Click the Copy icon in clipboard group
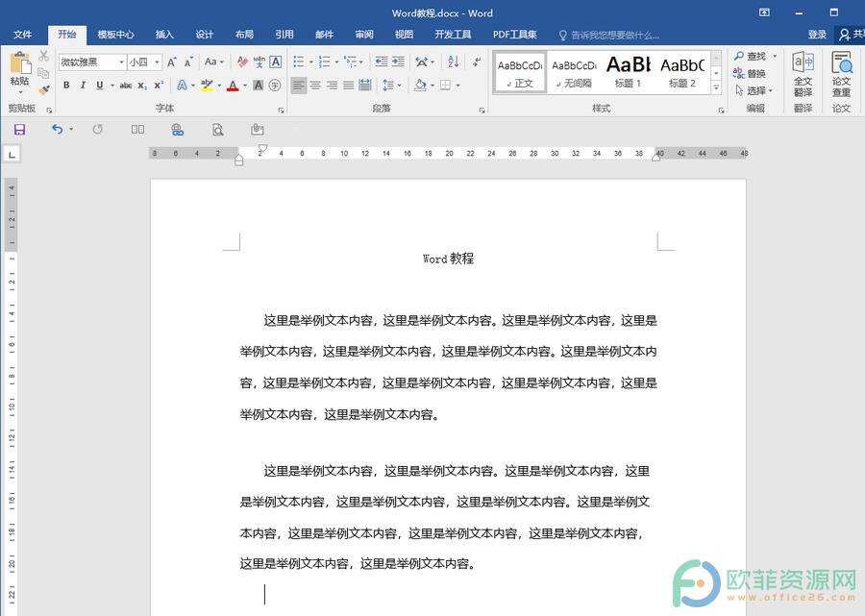 [x=43, y=72]
